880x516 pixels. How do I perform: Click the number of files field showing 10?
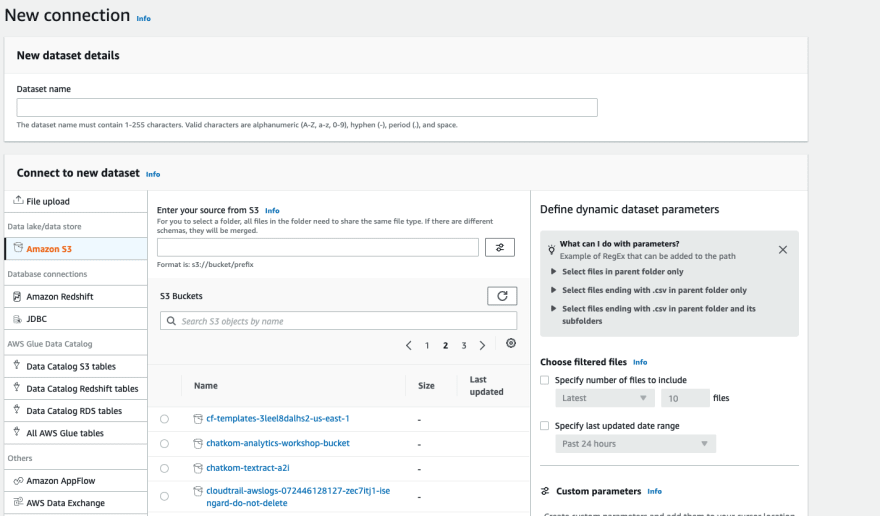(685, 398)
